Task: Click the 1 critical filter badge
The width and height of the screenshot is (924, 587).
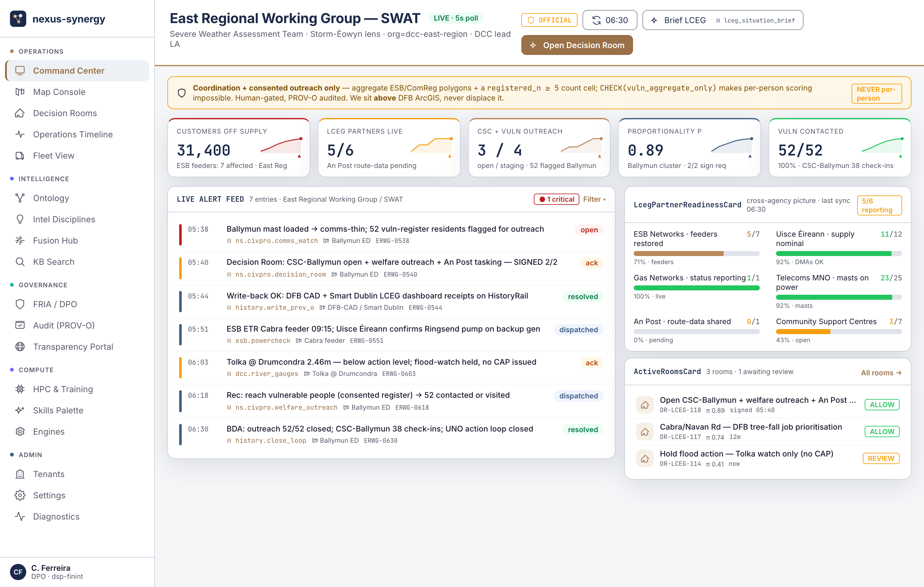Action: [x=556, y=199]
